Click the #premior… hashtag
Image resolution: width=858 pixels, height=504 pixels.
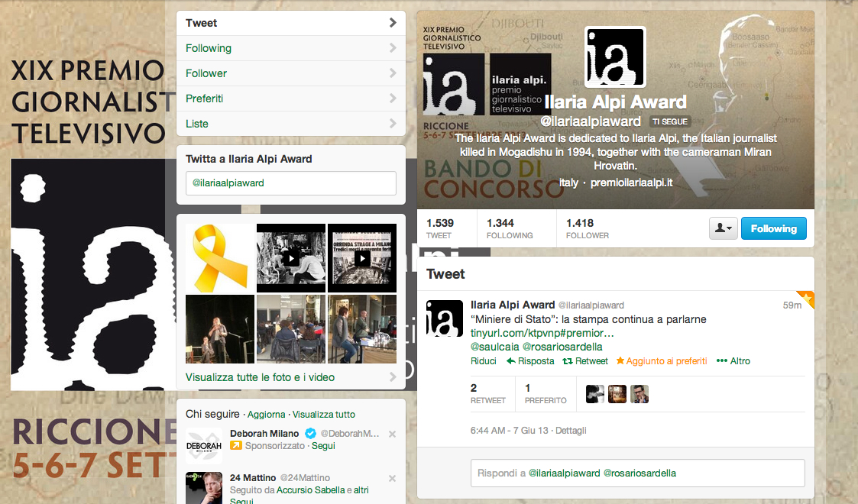click(585, 333)
